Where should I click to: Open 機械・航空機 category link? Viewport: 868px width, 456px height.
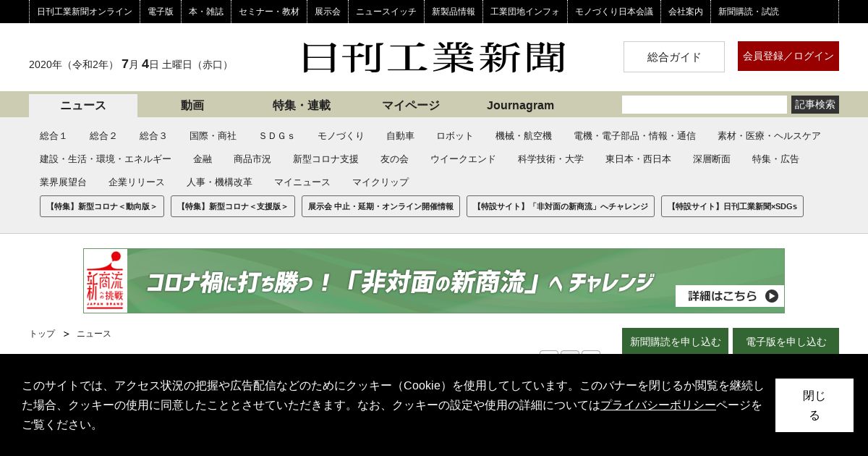click(x=524, y=136)
